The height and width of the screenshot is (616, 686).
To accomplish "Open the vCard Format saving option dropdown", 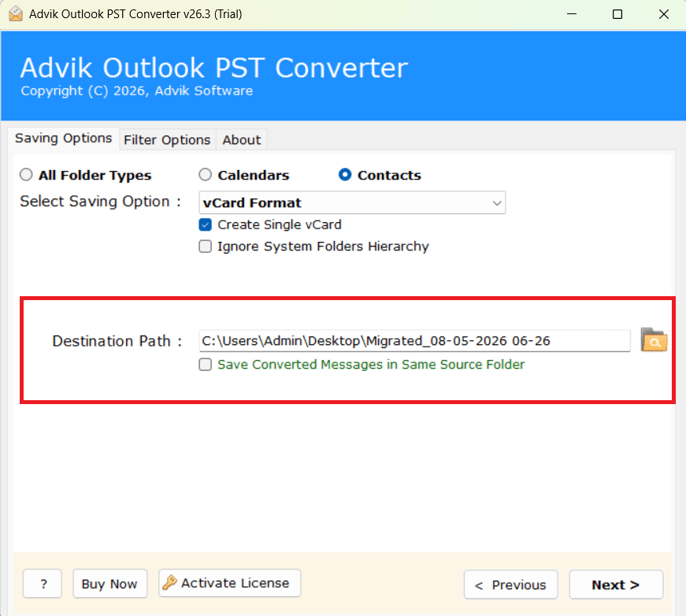I will tap(352, 202).
